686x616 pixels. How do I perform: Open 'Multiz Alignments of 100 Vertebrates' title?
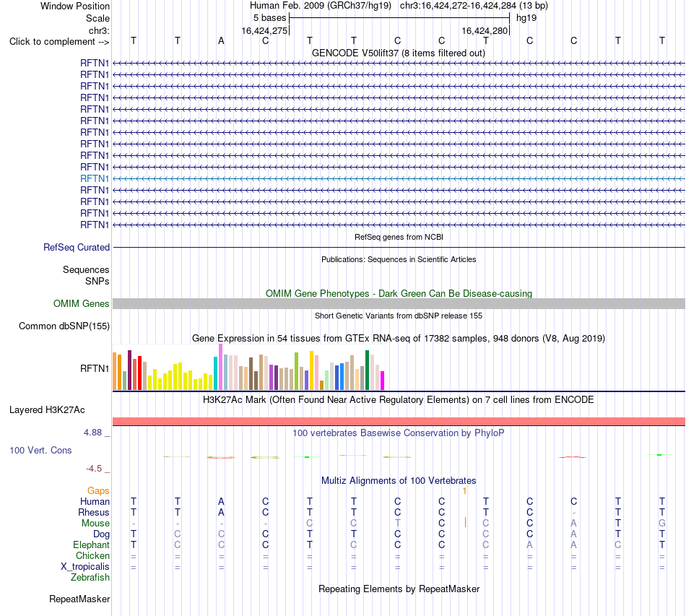tap(399, 481)
